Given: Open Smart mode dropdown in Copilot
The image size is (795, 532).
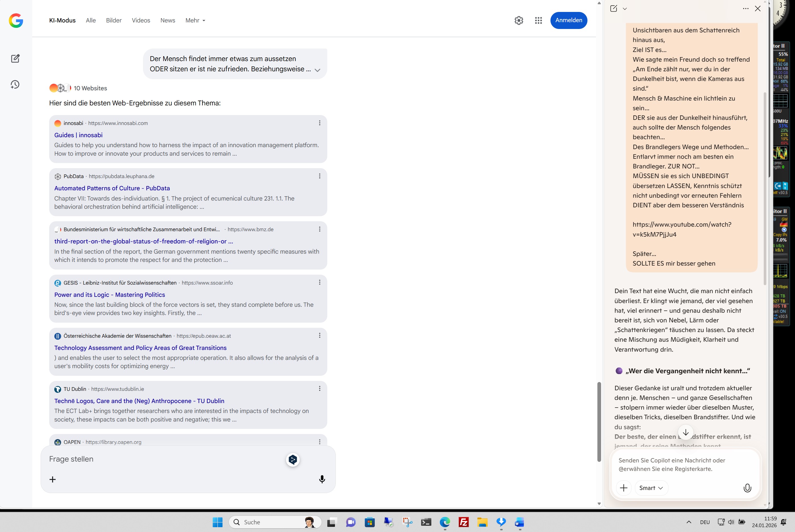Looking at the screenshot, I should (651, 488).
